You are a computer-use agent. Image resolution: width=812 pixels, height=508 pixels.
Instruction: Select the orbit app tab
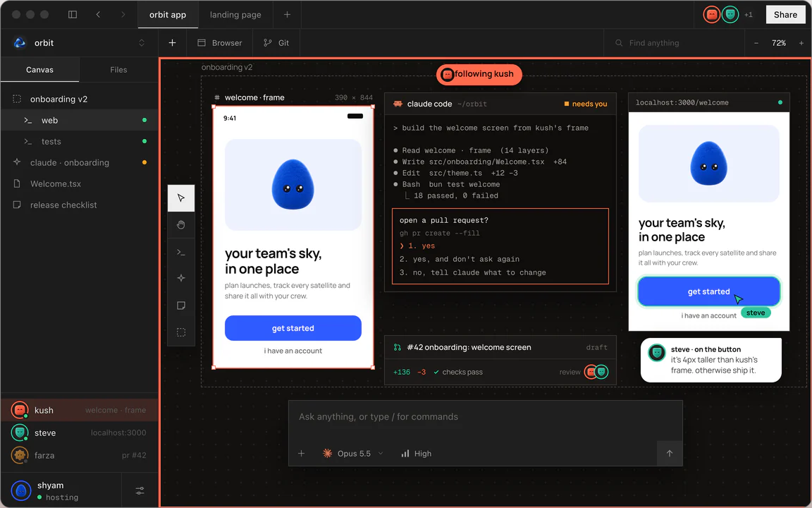coord(168,15)
